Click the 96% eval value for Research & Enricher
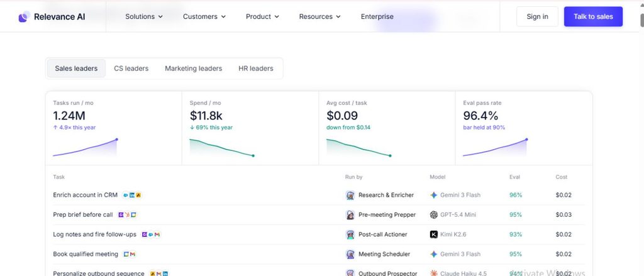The width and height of the screenshot is (644, 276). [x=516, y=195]
